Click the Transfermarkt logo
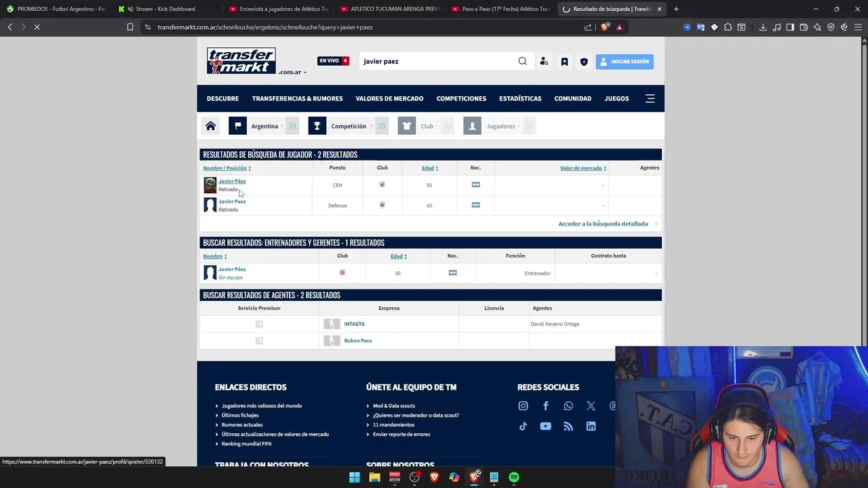 tap(241, 61)
